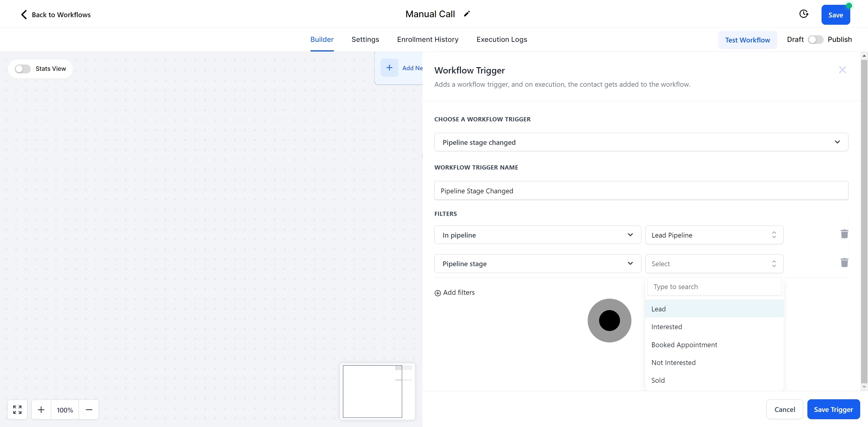The height and width of the screenshot is (427, 868).
Task: Click the pencil icon to rename workflow
Action: pyautogui.click(x=467, y=14)
